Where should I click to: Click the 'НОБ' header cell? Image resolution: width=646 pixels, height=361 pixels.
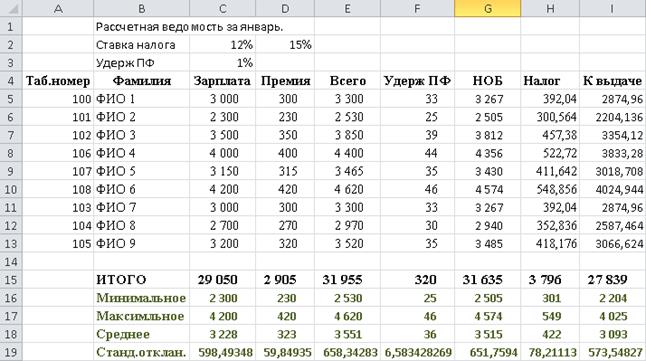click(488, 81)
